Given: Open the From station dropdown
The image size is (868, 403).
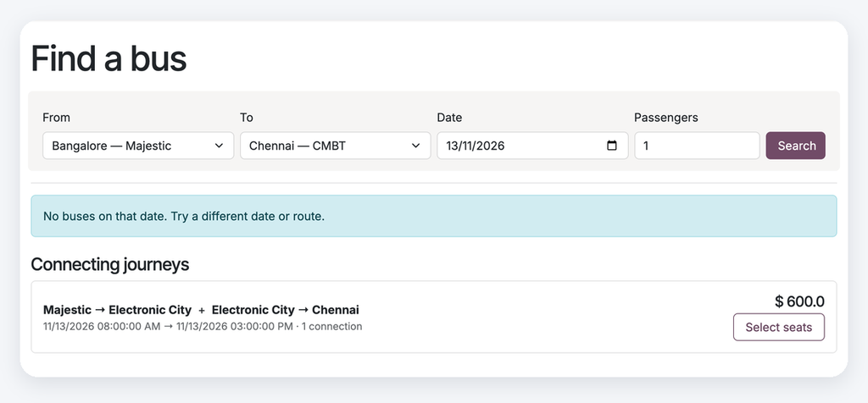Looking at the screenshot, I should point(138,146).
